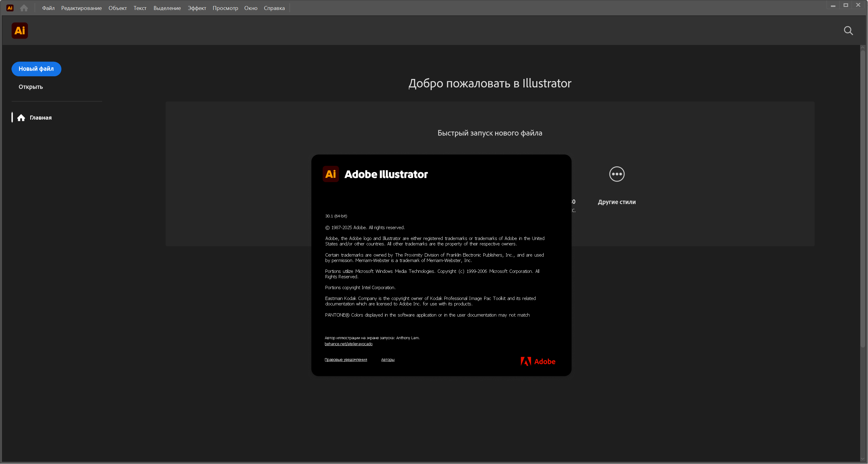
Task: Click the large Ai logo below menu
Action: click(20, 31)
